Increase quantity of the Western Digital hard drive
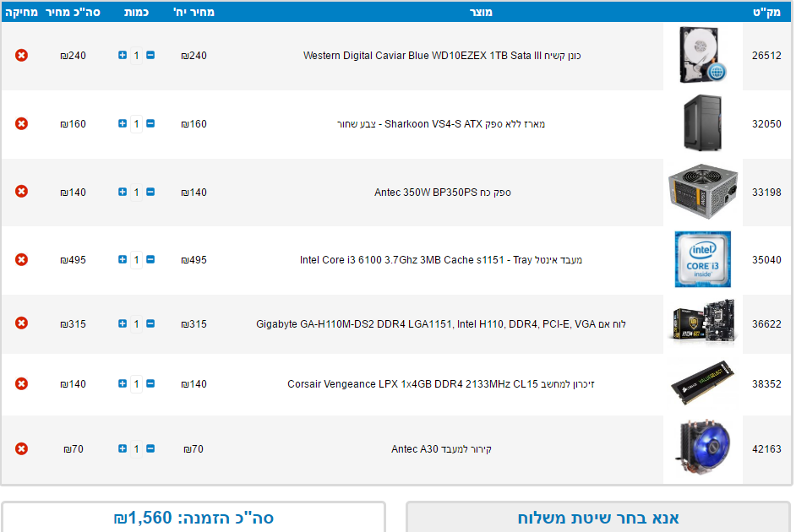Screen dimensions: 796x532 123,55
